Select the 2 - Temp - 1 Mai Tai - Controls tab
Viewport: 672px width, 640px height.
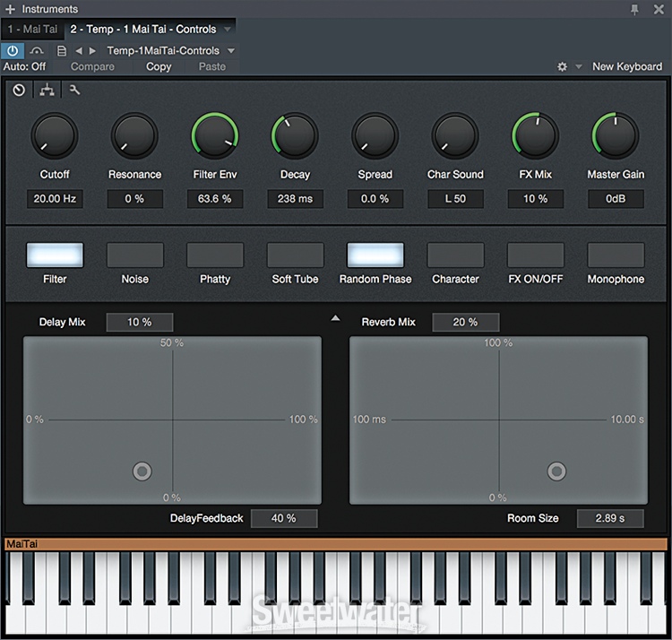point(143,30)
